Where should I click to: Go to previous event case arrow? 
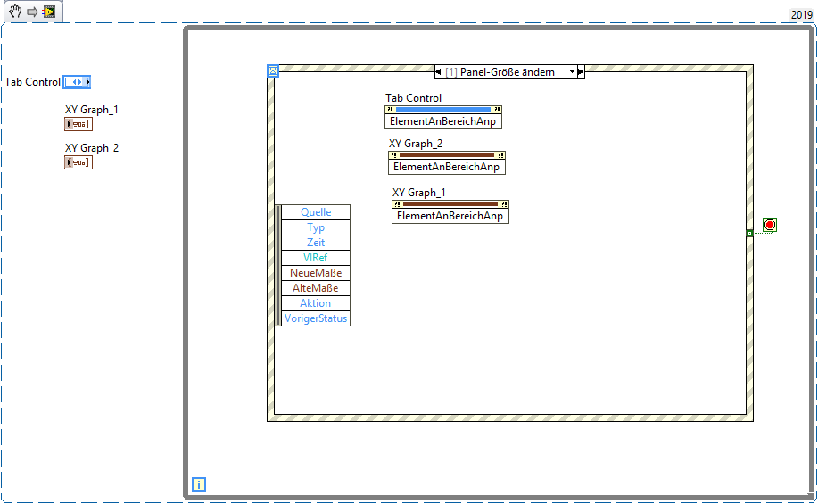438,72
